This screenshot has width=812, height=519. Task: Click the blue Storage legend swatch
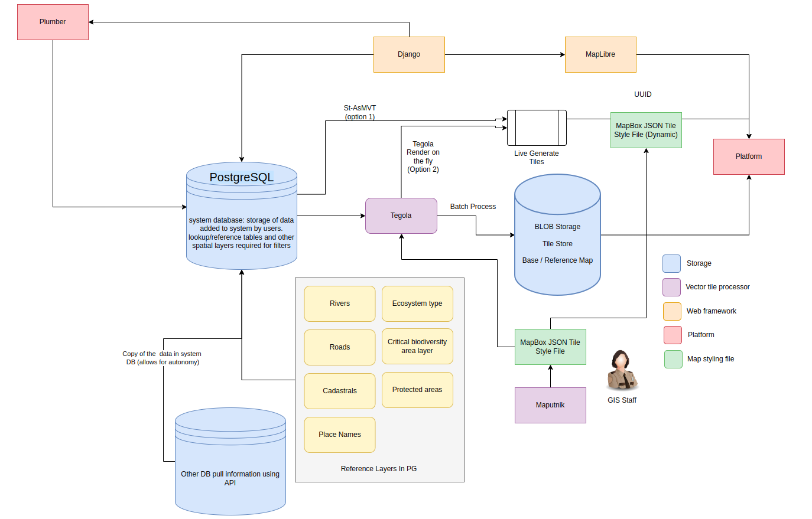pyautogui.click(x=671, y=263)
